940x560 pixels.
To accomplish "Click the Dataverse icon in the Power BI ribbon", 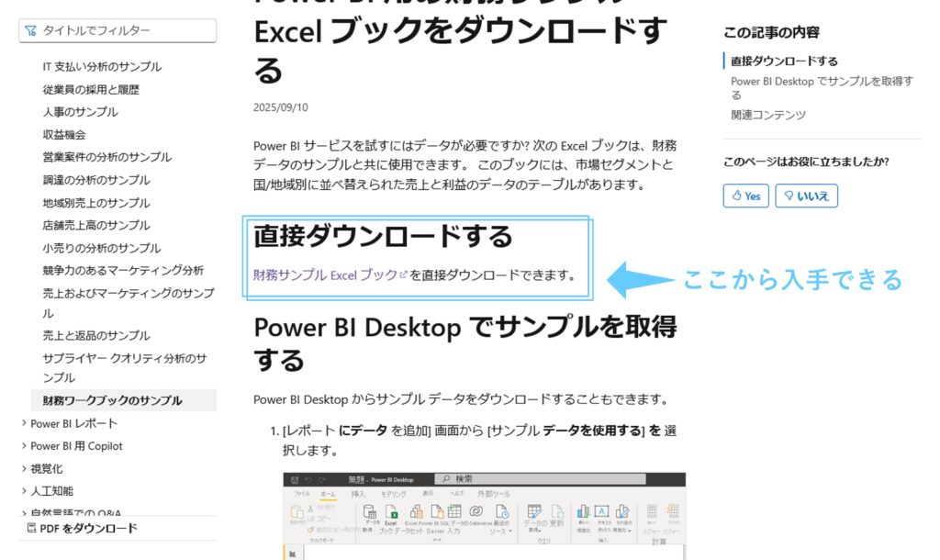I will tap(476, 512).
